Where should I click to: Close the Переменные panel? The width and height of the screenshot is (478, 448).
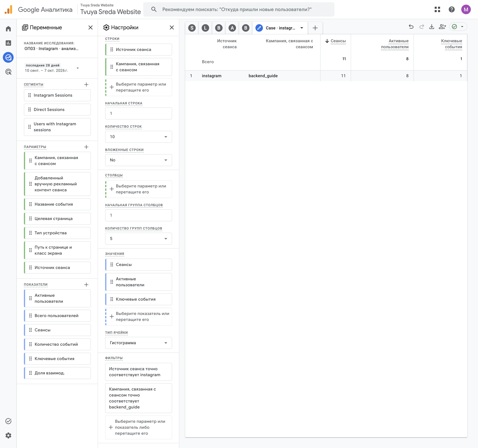point(90,27)
